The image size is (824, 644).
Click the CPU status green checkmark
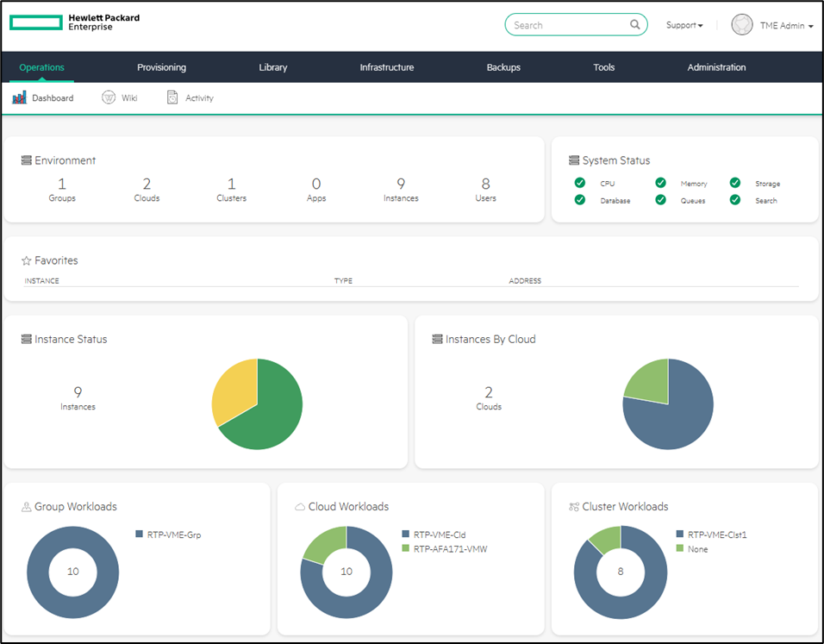(580, 183)
